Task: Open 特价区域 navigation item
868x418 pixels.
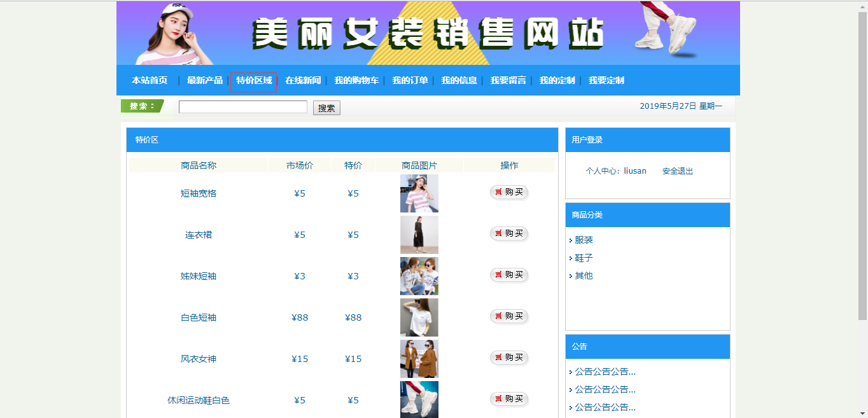Action: 254,80
